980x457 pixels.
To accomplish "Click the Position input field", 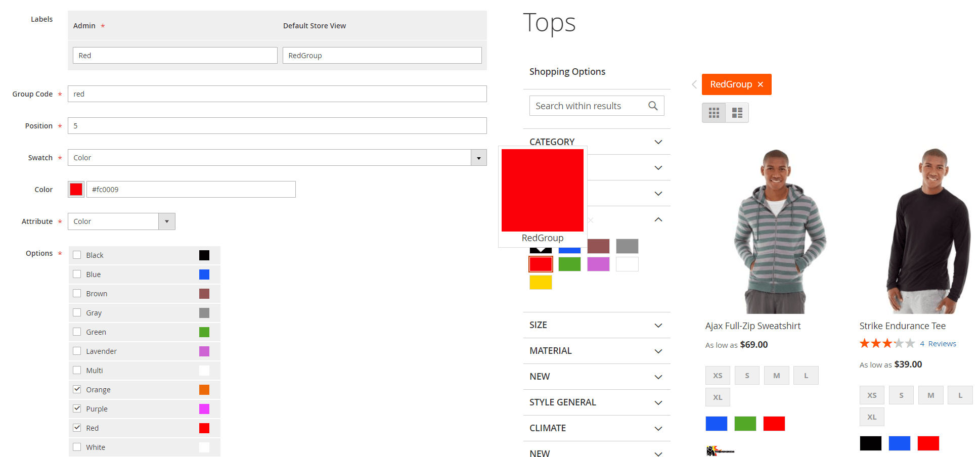I will pyautogui.click(x=277, y=125).
